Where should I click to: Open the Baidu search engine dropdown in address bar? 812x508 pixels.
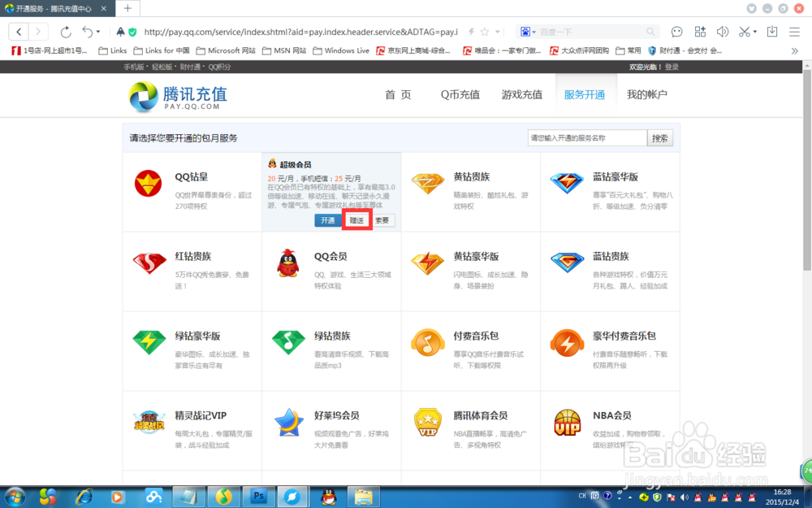tap(533, 32)
